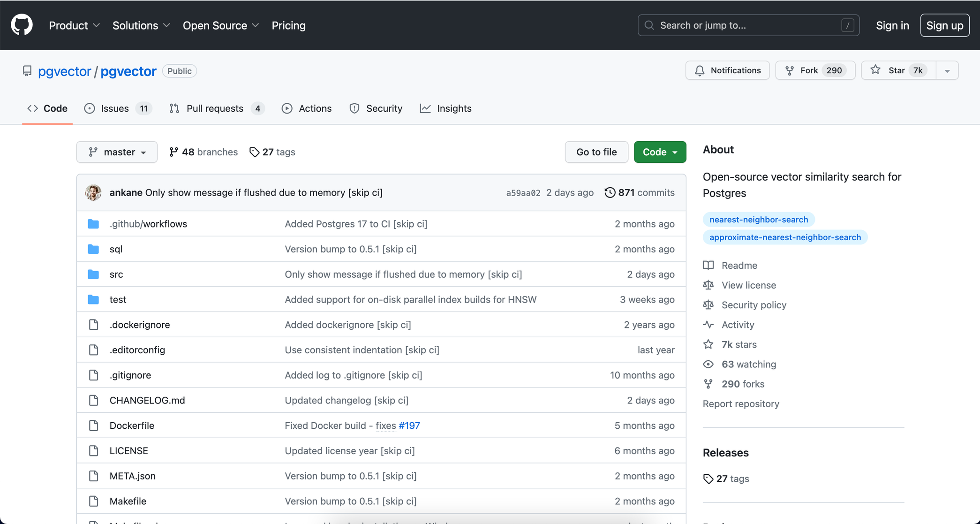Click the GitHub Octocat logo
Image resolution: width=980 pixels, height=524 pixels.
tap(22, 25)
